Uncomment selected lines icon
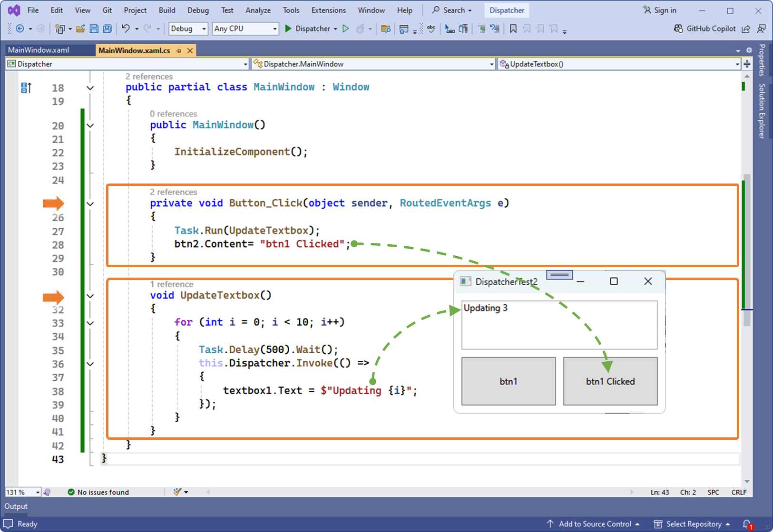Viewport: 773px width, 532px height. (x=495, y=29)
